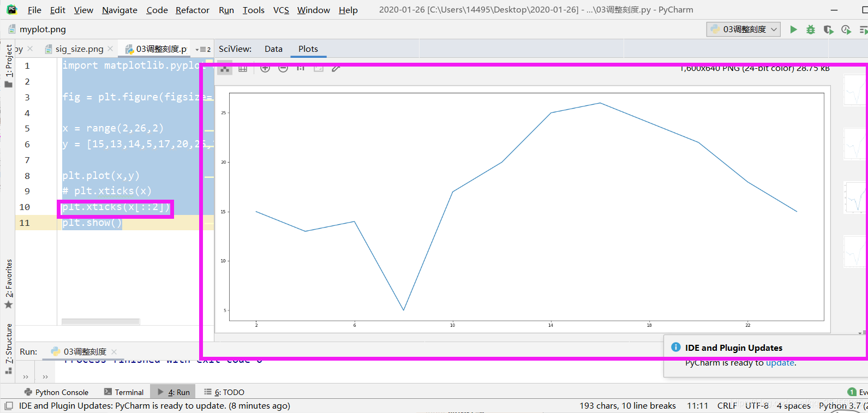Select second plot thumbnail in SciView history
This screenshot has height=413, width=868.
pyautogui.click(x=854, y=143)
